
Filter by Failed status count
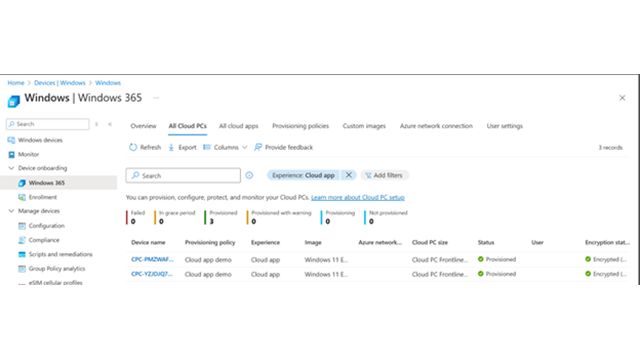(x=136, y=217)
